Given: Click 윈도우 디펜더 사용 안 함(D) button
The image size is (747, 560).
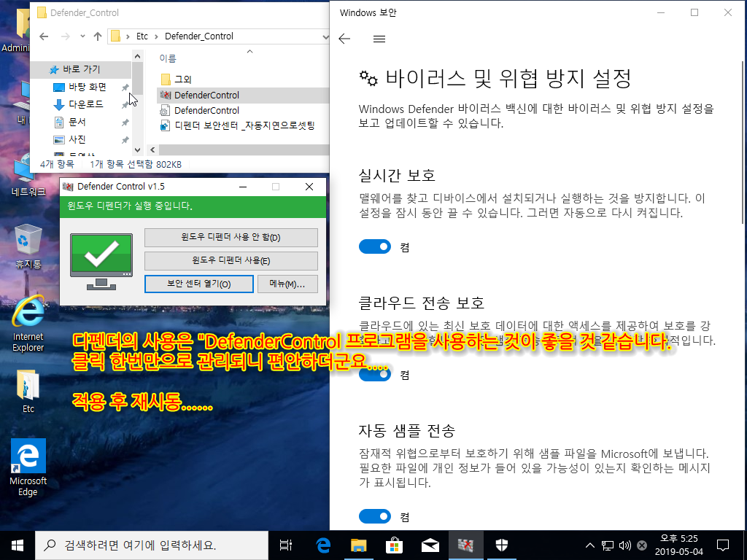Looking at the screenshot, I should [x=231, y=238].
